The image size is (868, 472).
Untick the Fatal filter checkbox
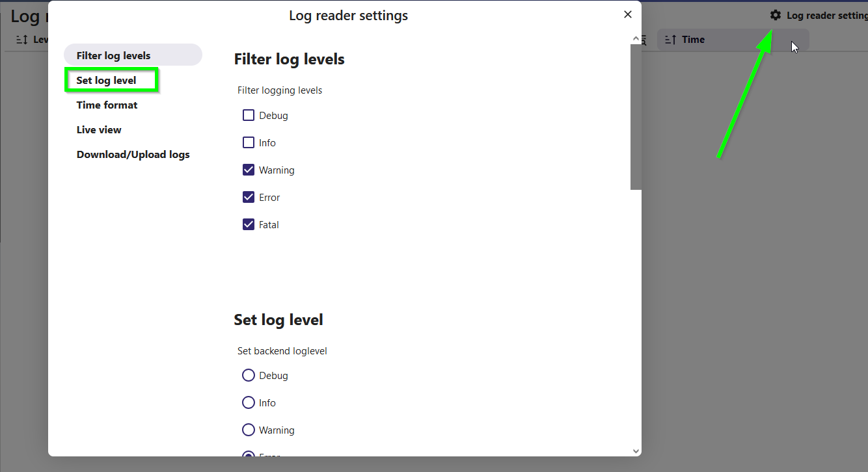point(249,225)
